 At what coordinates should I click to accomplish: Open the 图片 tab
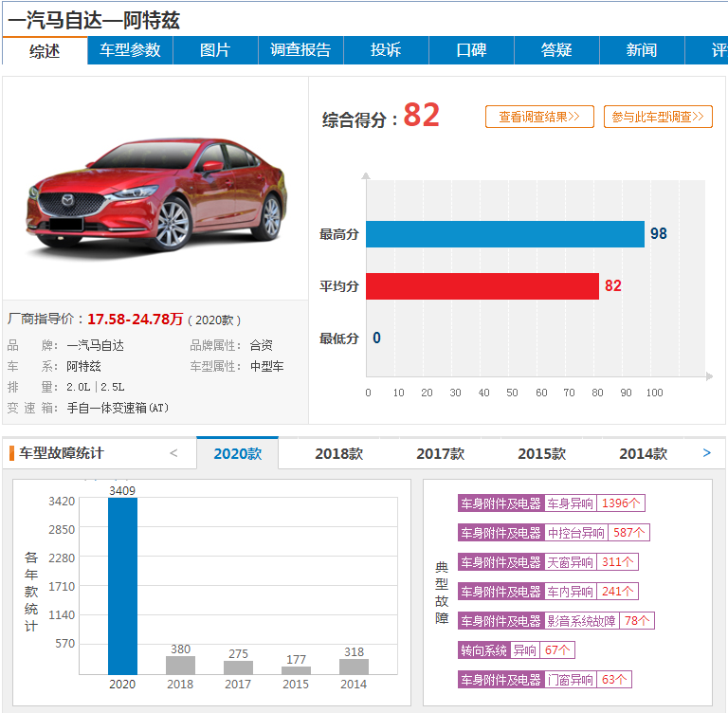coord(215,50)
